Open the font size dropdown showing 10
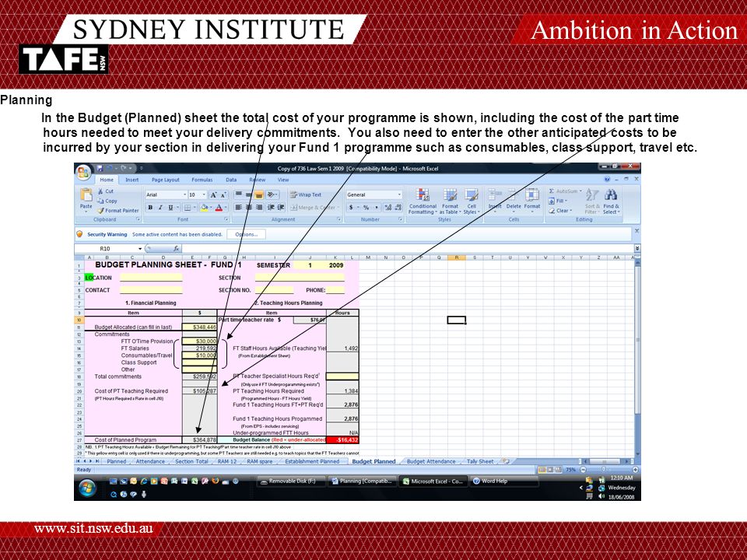This screenshot has width=747, height=560. tap(204, 194)
